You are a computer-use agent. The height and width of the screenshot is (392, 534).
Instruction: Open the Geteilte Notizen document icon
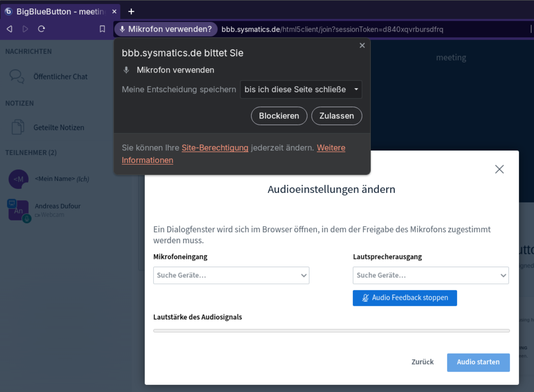pos(18,127)
